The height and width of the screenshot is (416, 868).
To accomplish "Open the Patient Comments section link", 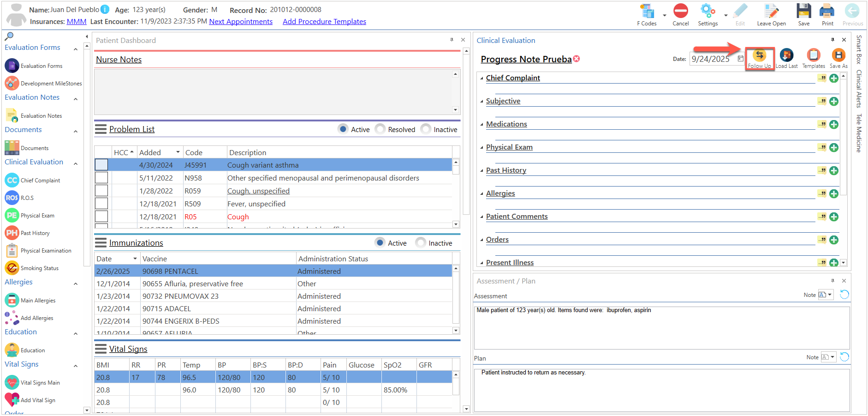I will point(517,217).
